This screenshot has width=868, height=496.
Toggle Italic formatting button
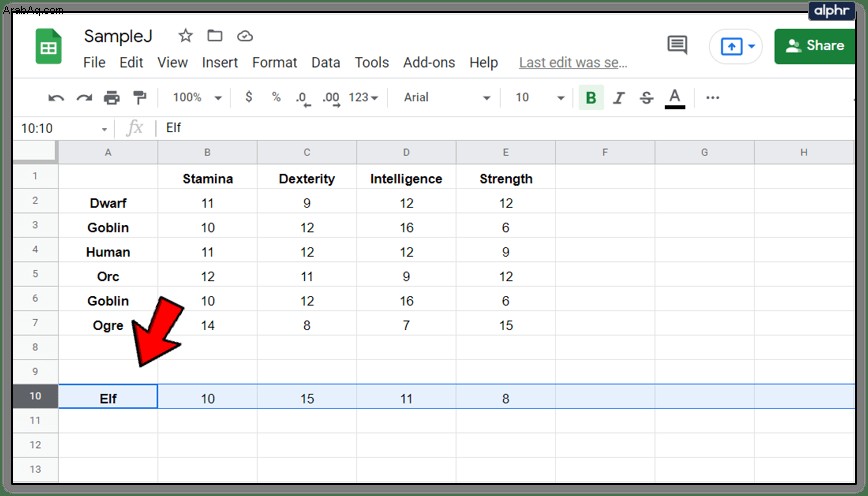tap(619, 98)
